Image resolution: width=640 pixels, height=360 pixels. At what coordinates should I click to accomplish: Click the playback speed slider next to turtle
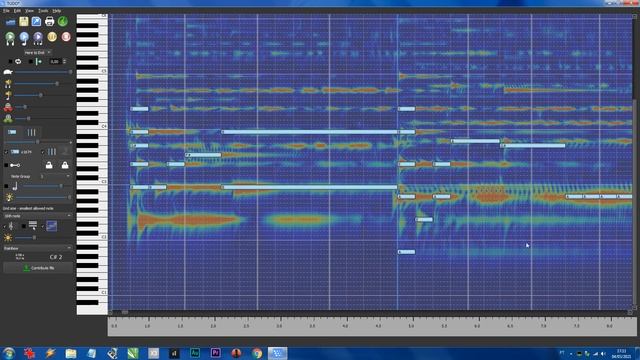pyautogui.click(x=43, y=72)
